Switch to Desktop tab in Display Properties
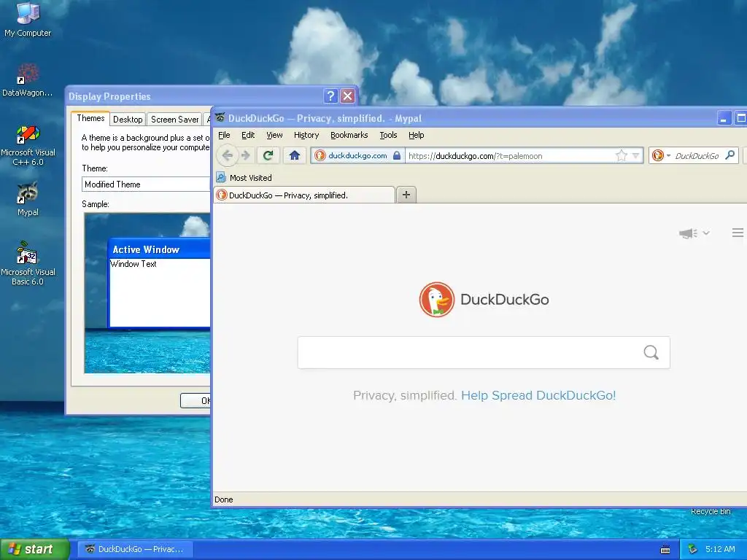The image size is (747, 560). point(128,119)
